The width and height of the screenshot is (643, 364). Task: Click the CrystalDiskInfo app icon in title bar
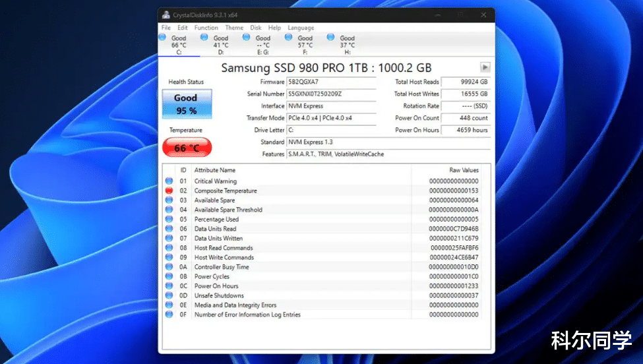pyautogui.click(x=166, y=15)
